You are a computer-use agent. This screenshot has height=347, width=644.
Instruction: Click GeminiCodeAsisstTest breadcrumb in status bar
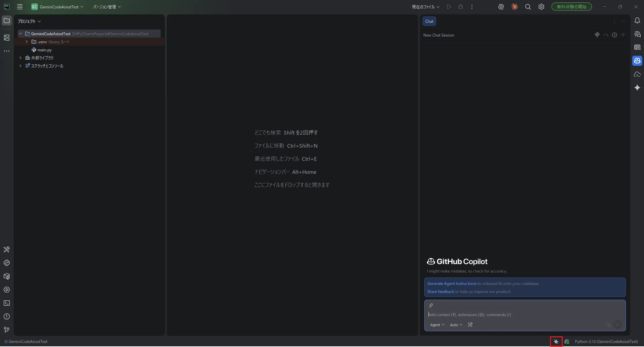[26, 342]
